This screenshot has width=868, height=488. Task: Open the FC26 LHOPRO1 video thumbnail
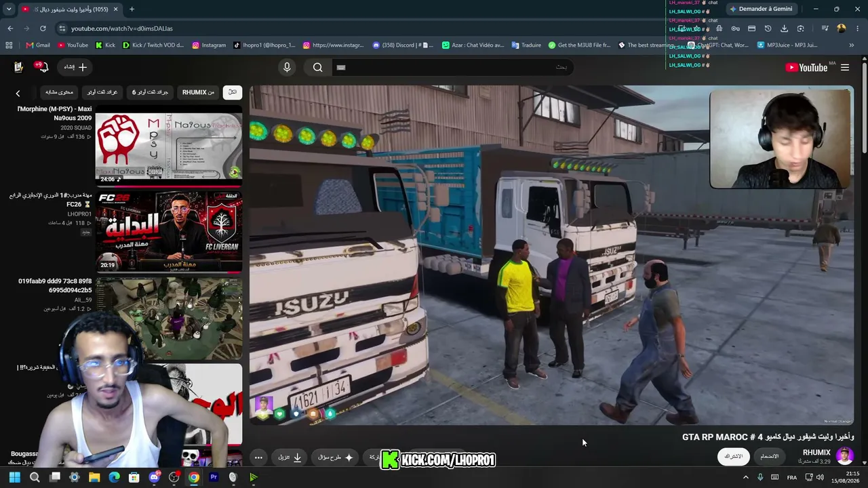click(168, 232)
